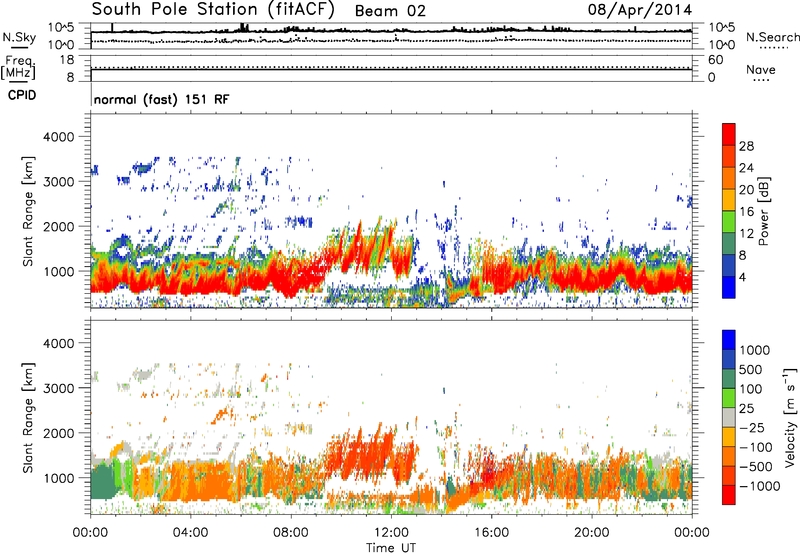Click the "60" Nave axis tick label

pos(716,60)
